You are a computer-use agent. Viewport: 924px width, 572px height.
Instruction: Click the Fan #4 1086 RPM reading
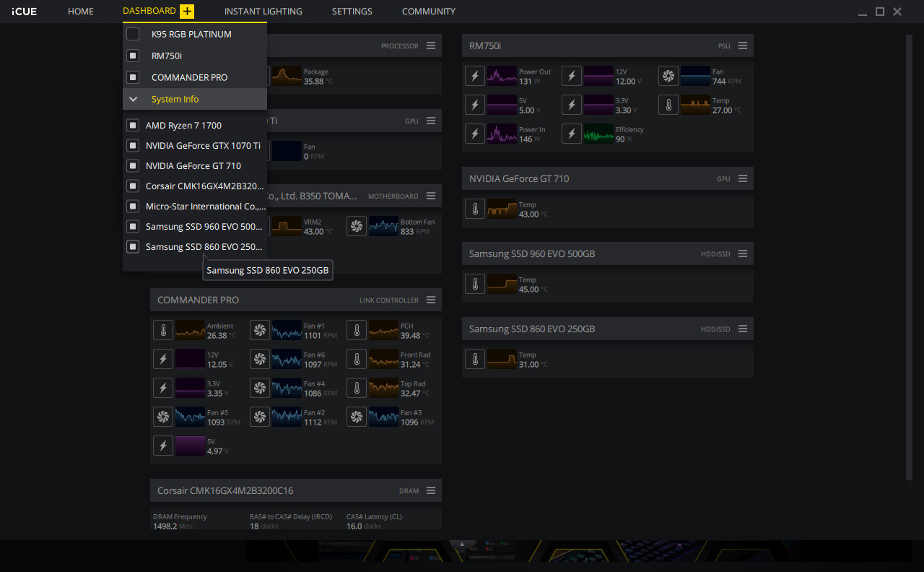[321, 393]
